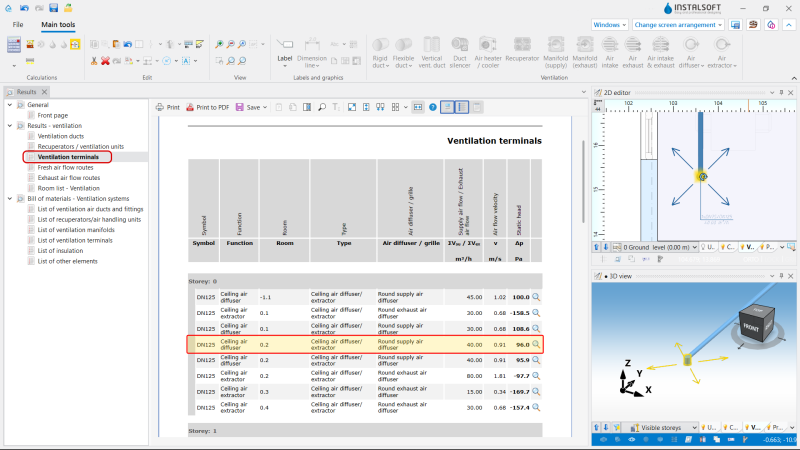
Task: Select the Recuperator tool
Action: coord(522,50)
